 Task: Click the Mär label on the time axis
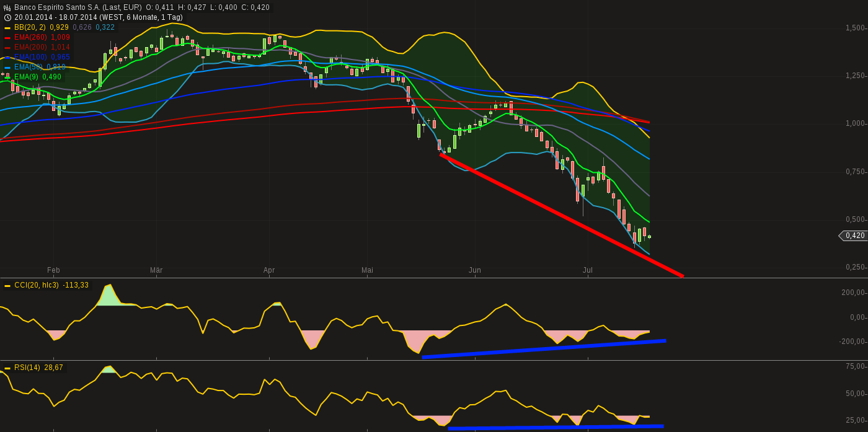click(156, 270)
